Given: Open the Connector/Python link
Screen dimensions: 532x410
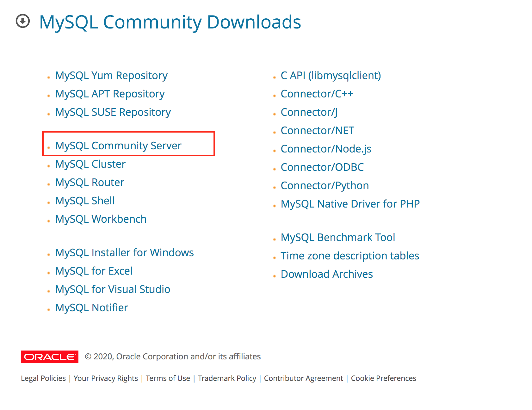Looking at the screenshot, I should [x=325, y=186].
